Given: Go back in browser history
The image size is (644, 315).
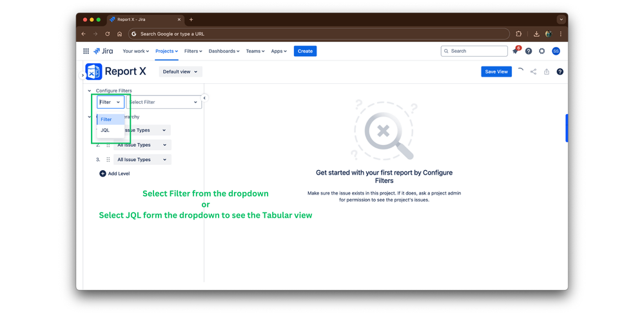Looking at the screenshot, I should (83, 34).
